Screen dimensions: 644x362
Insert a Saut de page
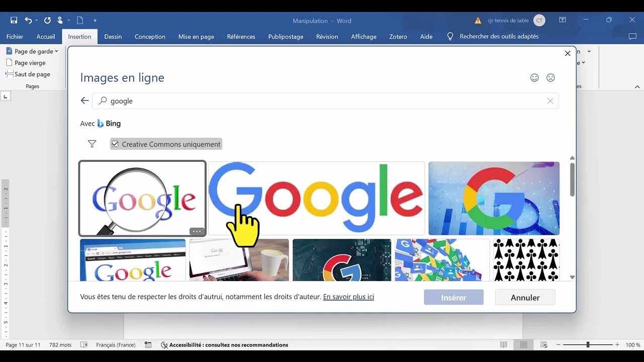pos(28,74)
